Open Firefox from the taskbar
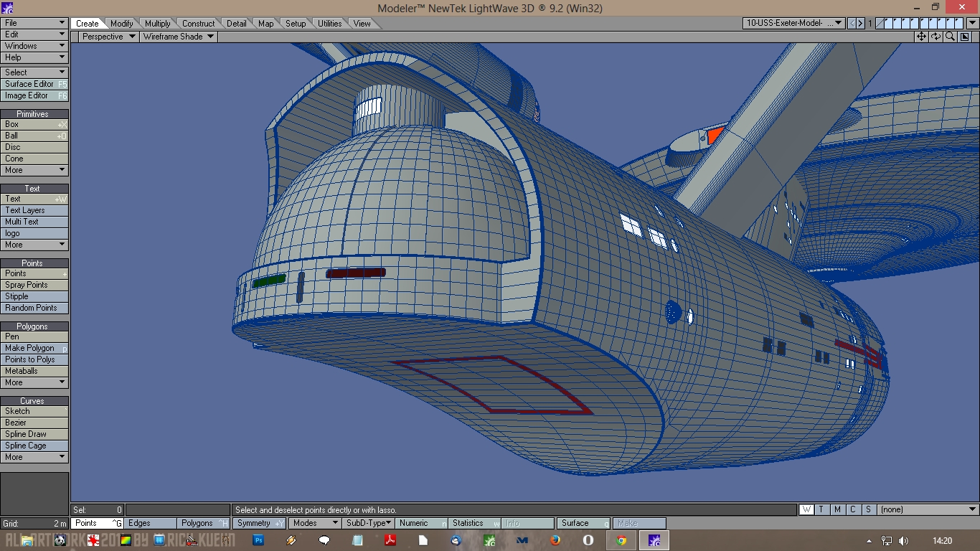 tap(555, 540)
